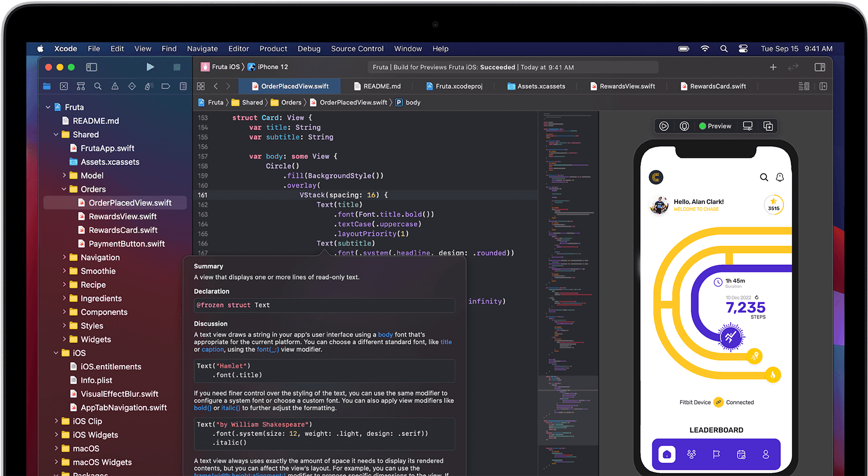
Task: Open the Editor menu
Action: (239, 48)
